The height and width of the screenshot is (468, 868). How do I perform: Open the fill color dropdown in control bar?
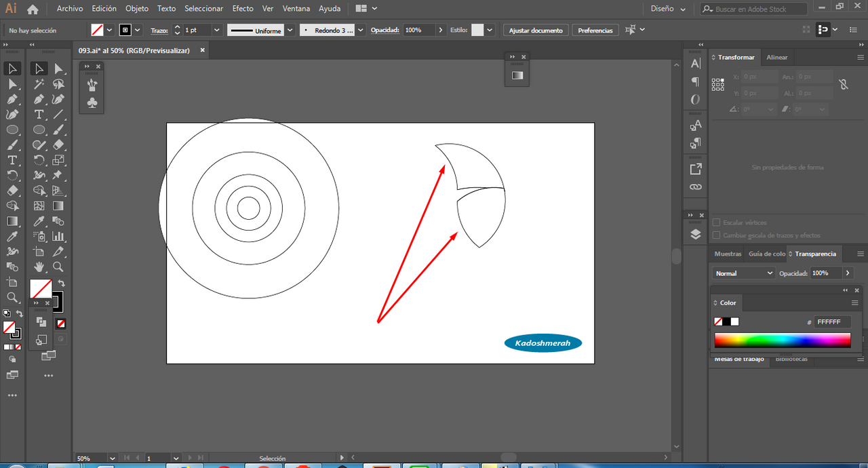tap(109, 31)
